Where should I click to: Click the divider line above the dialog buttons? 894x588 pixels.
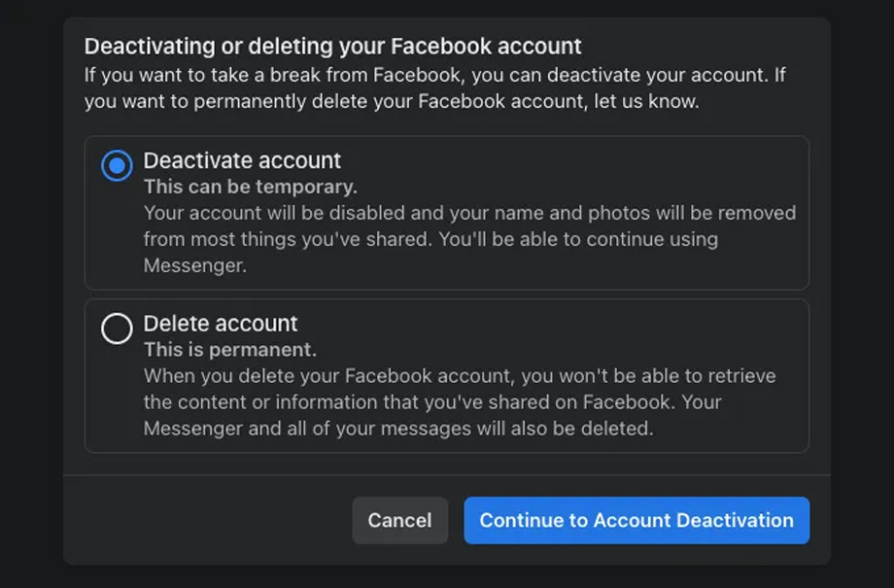pyautogui.click(x=447, y=475)
